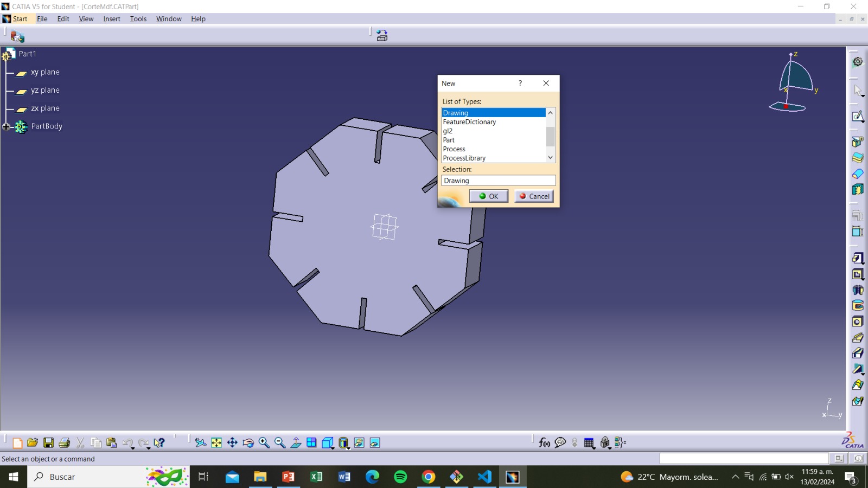Open the View menu

86,19
